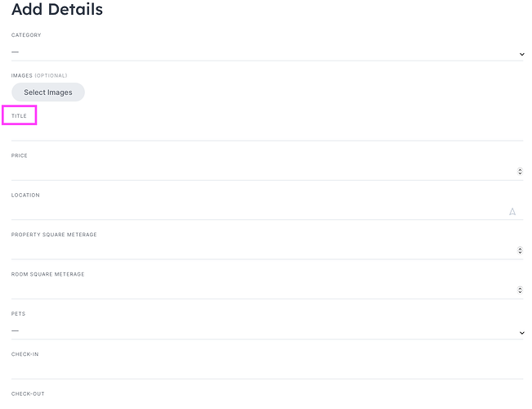This screenshot has width=532, height=409.
Task: Click the Room Square Meterage stepper
Action: click(x=521, y=290)
